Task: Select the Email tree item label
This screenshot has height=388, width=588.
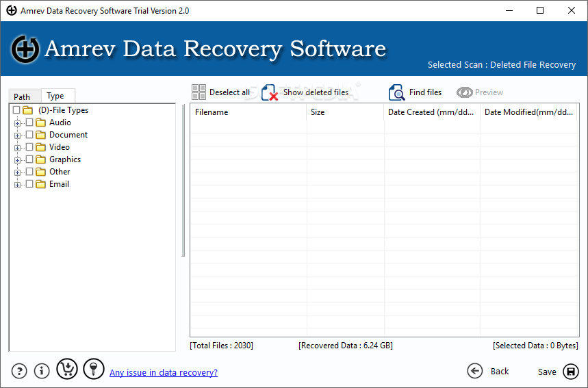Action: click(x=60, y=185)
